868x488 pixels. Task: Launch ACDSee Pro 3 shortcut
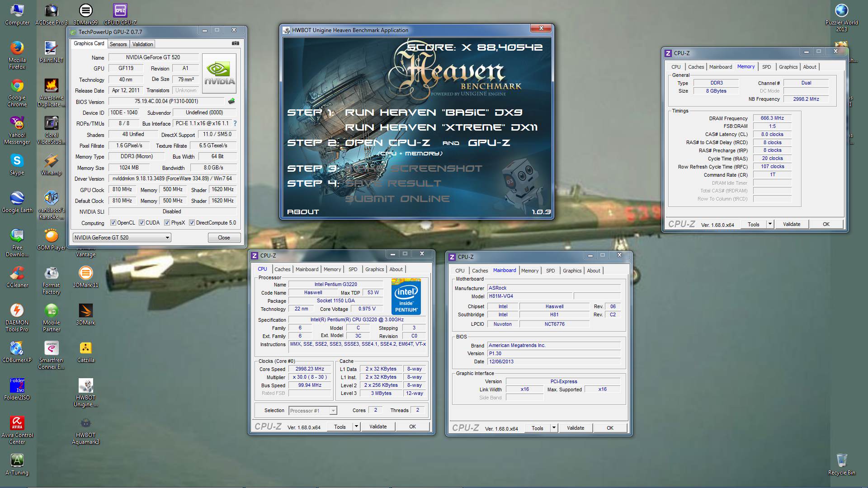(51, 14)
